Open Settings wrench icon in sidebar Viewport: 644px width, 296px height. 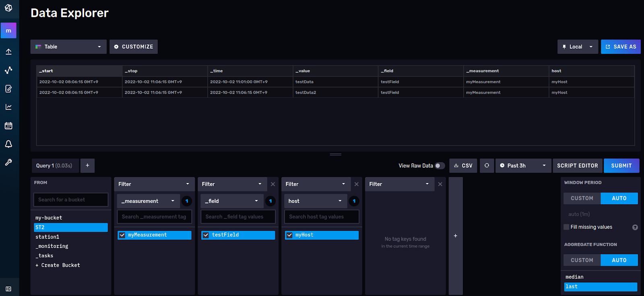pyautogui.click(x=8, y=162)
